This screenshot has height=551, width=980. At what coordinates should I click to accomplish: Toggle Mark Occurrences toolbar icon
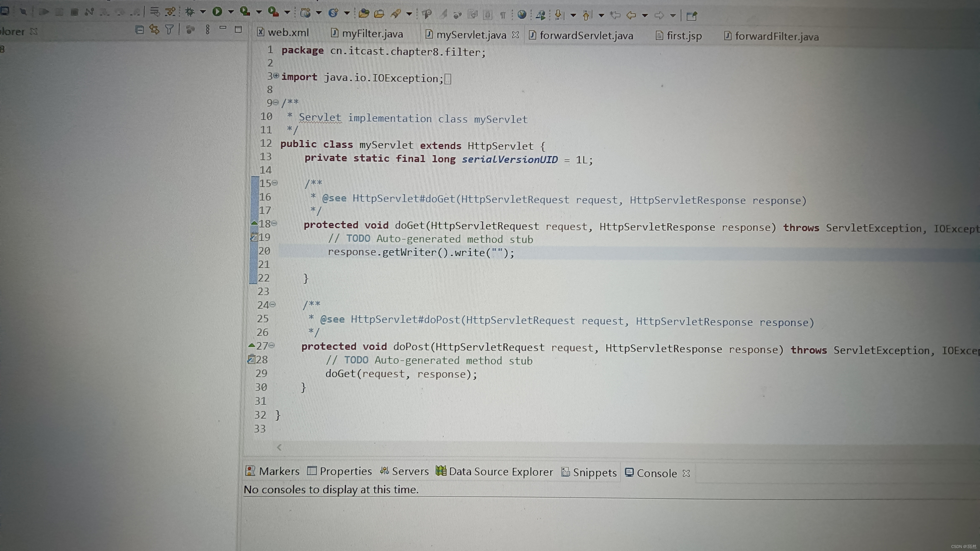click(443, 14)
